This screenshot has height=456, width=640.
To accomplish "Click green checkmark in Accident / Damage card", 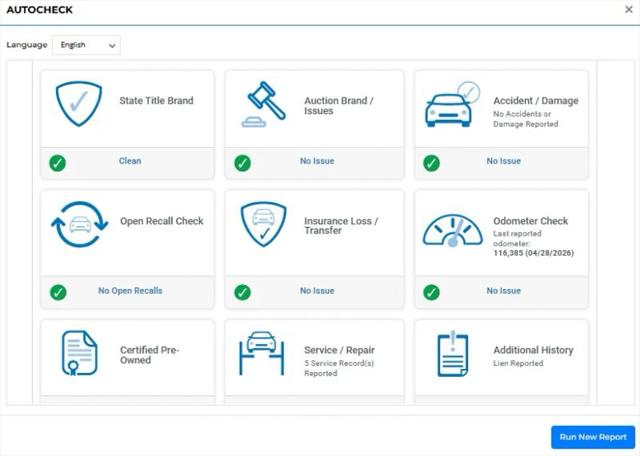I will [x=431, y=163].
